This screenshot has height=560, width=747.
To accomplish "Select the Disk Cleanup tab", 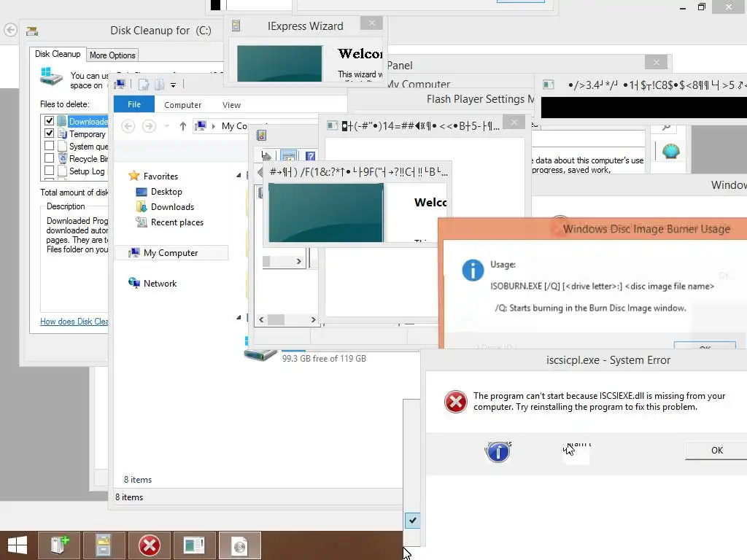I will pyautogui.click(x=58, y=54).
